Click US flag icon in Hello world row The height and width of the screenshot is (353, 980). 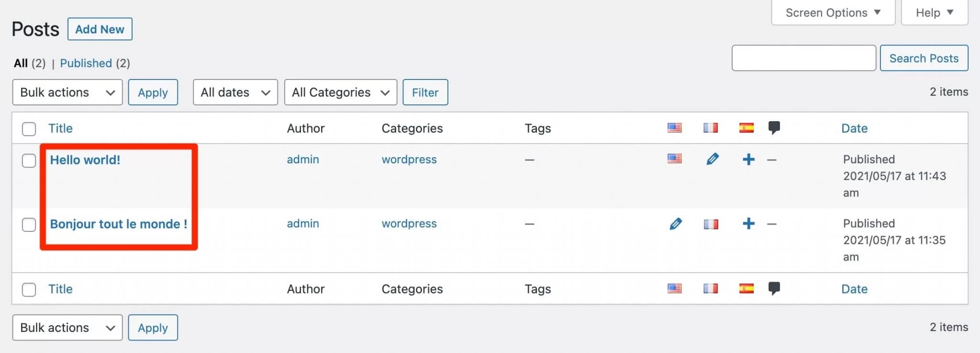click(674, 159)
